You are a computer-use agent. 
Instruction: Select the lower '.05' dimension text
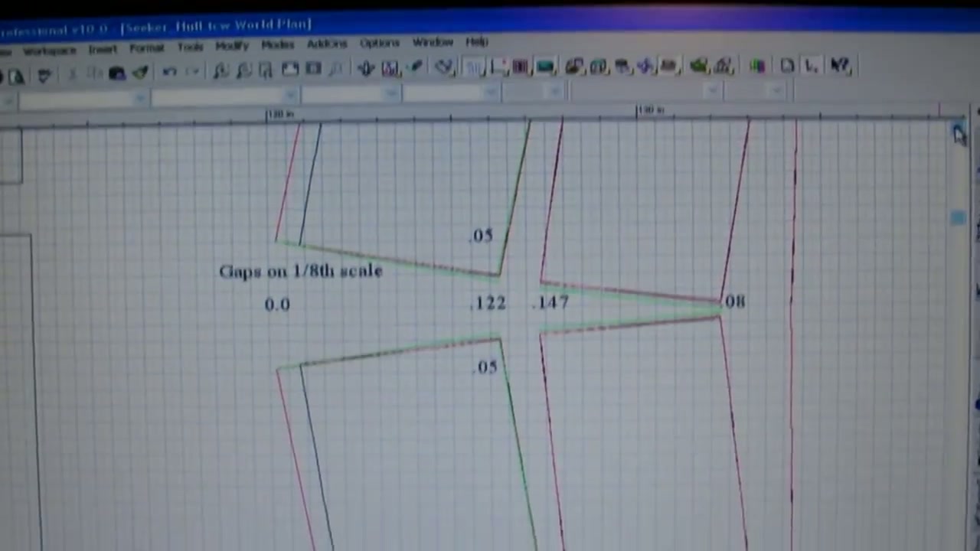tap(485, 368)
